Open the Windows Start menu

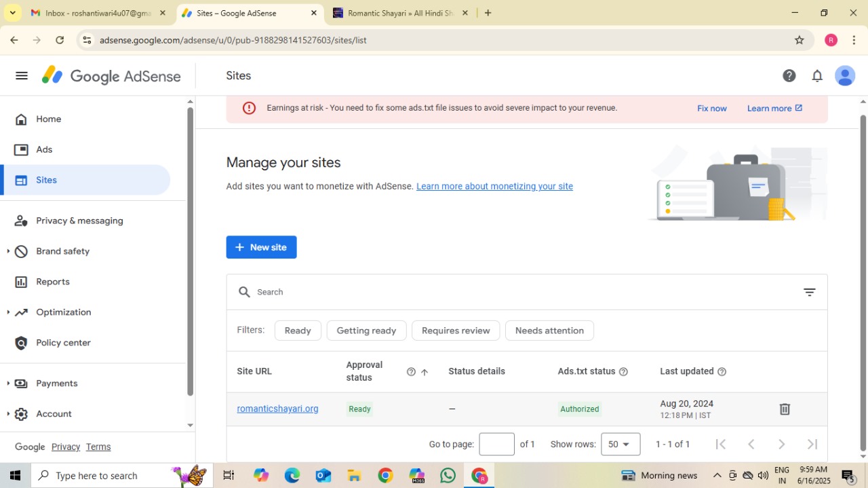click(15, 475)
